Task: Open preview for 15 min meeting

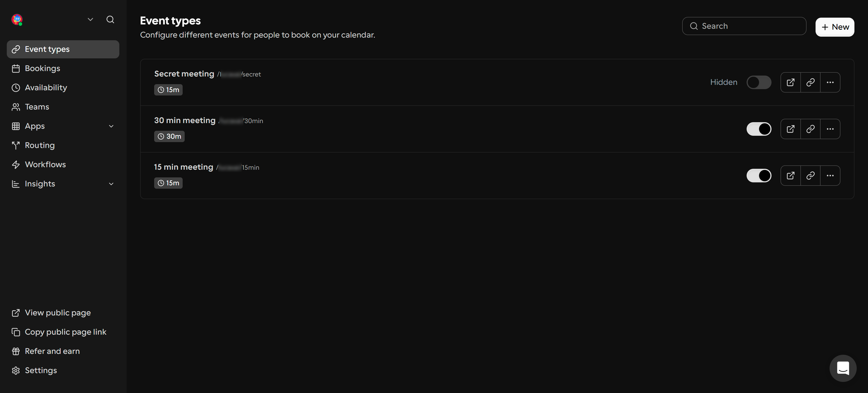Action: pos(790,175)
